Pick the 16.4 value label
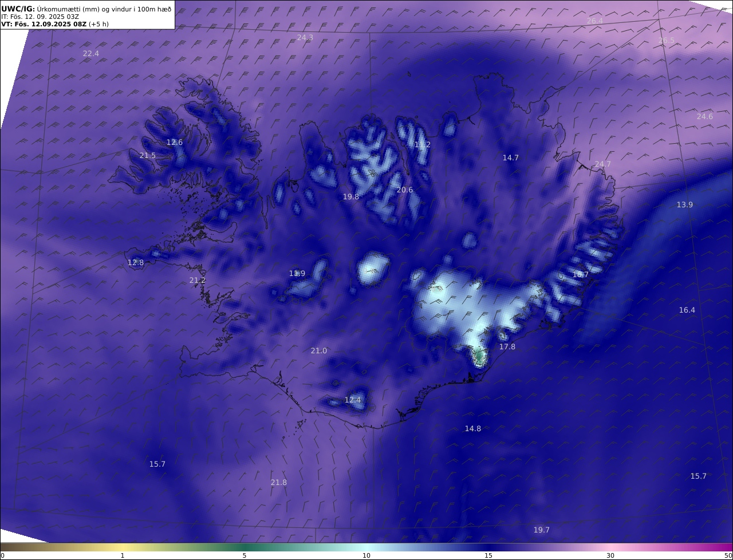The image size is (733, 560). click(687, 310)
